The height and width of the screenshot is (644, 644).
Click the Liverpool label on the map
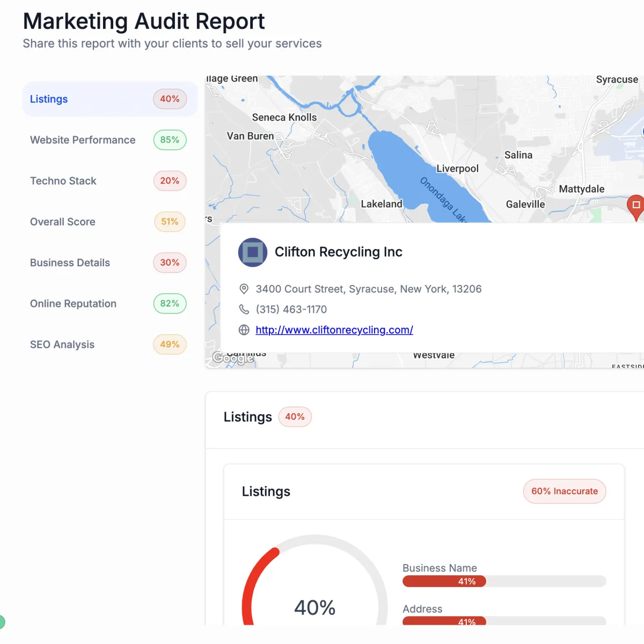coord(457,169)
